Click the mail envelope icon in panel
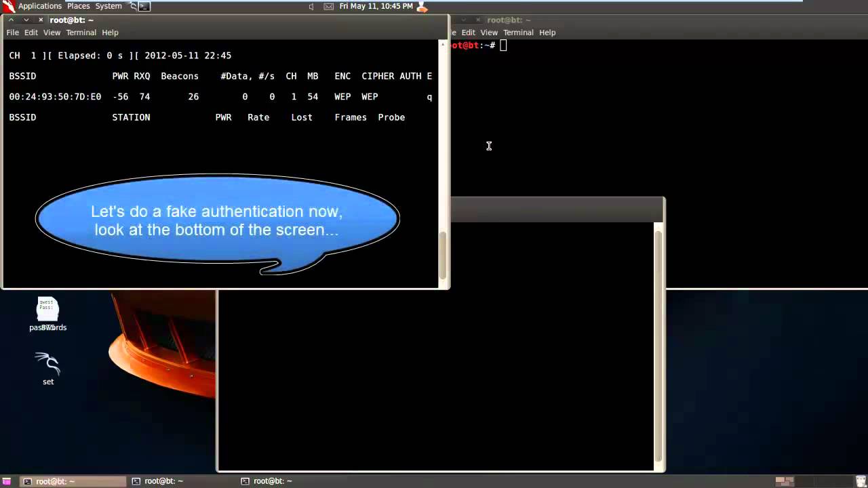Screen dimensions: 868x488 [329, 6]
